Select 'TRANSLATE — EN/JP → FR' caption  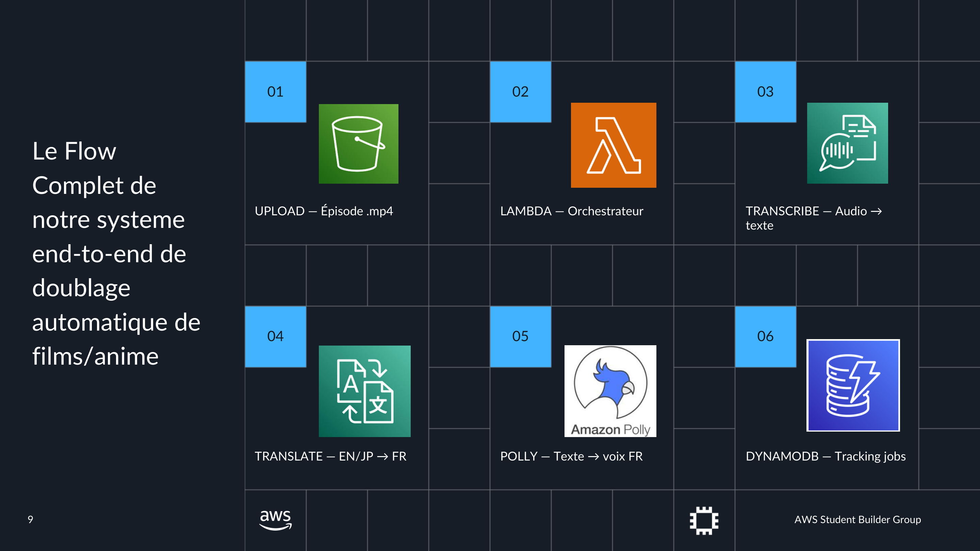330,456
